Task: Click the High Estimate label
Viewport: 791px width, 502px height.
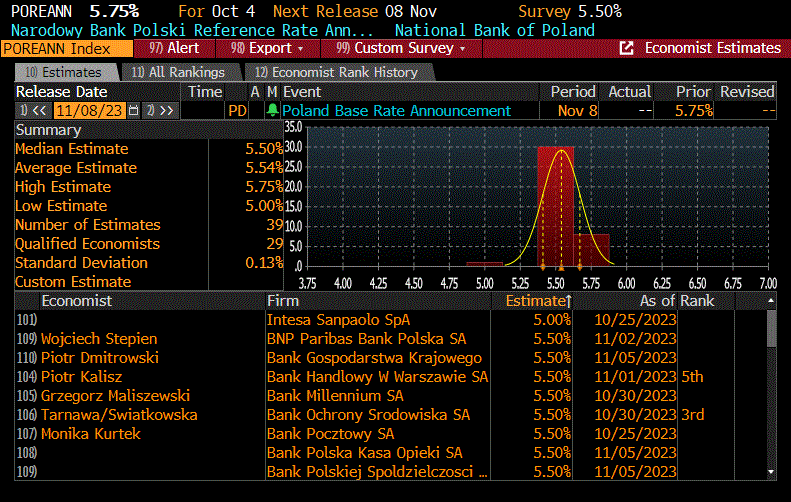Action: click(x=63, y=187)
